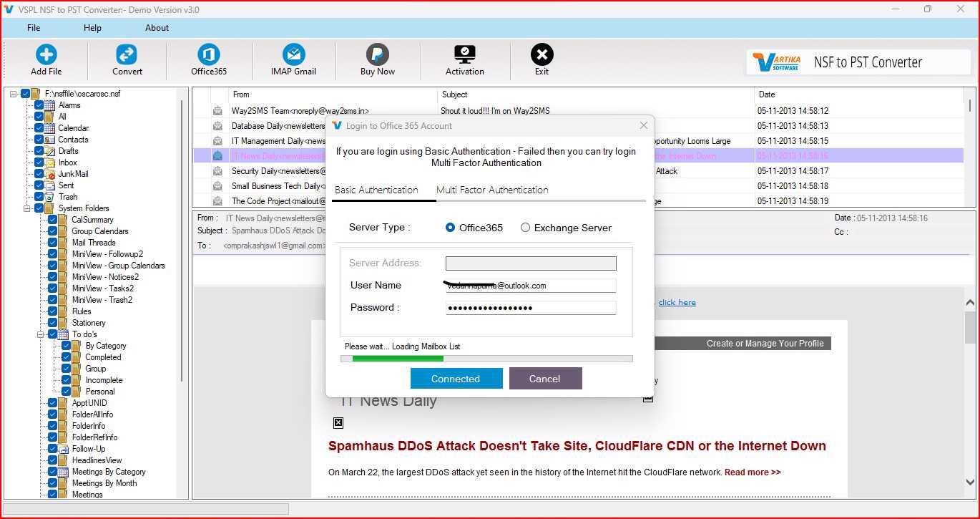The height and width of the screenshot is (519, 980).
Task: Click the Add File toolbar icon
Action: pyautogui.click(x=46, y=54)
